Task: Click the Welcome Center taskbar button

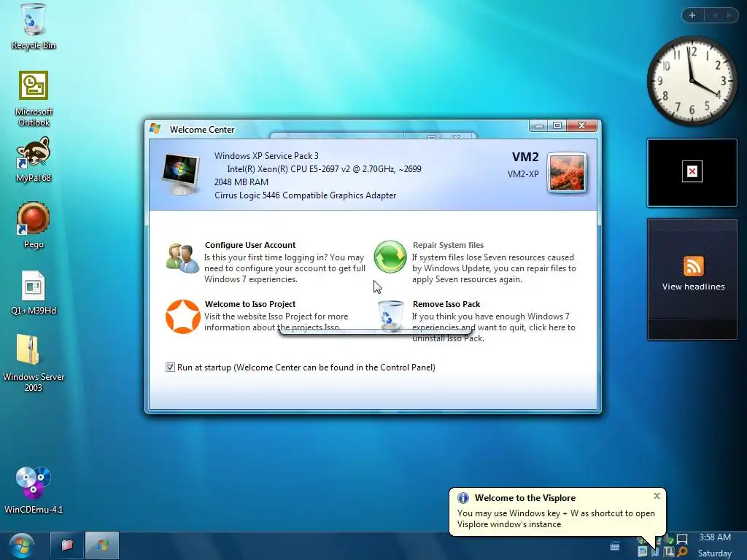Action: click(x=102, y=545)
